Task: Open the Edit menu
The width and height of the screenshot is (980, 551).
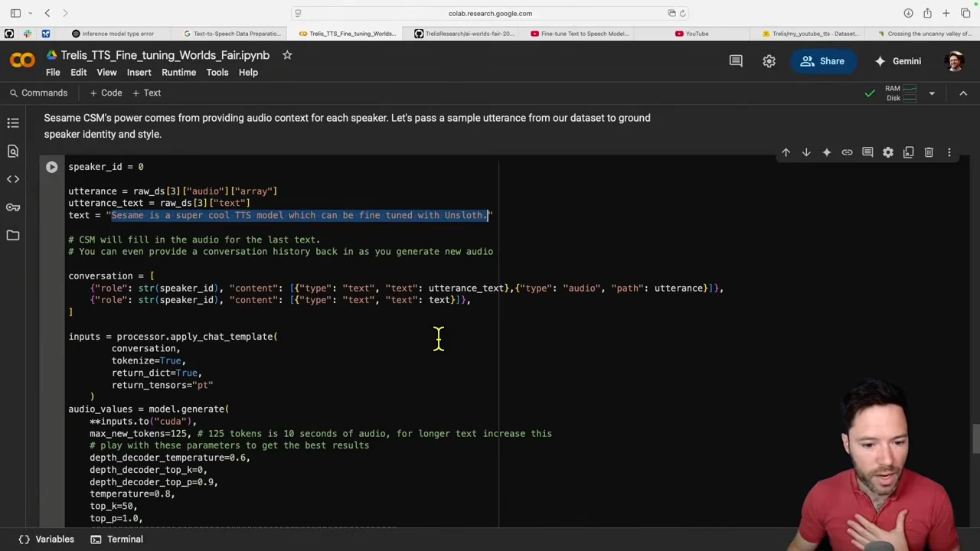Action: coord(79,72)
